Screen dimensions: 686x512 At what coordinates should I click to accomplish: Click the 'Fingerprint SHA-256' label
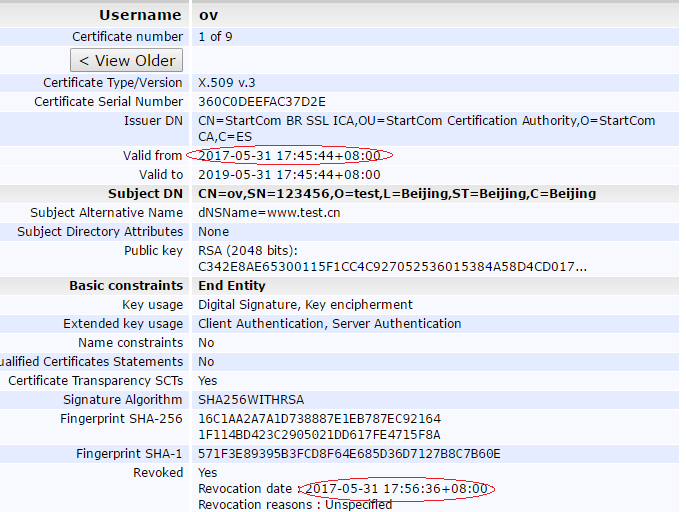pyautogui.click(x=121, y=419)
